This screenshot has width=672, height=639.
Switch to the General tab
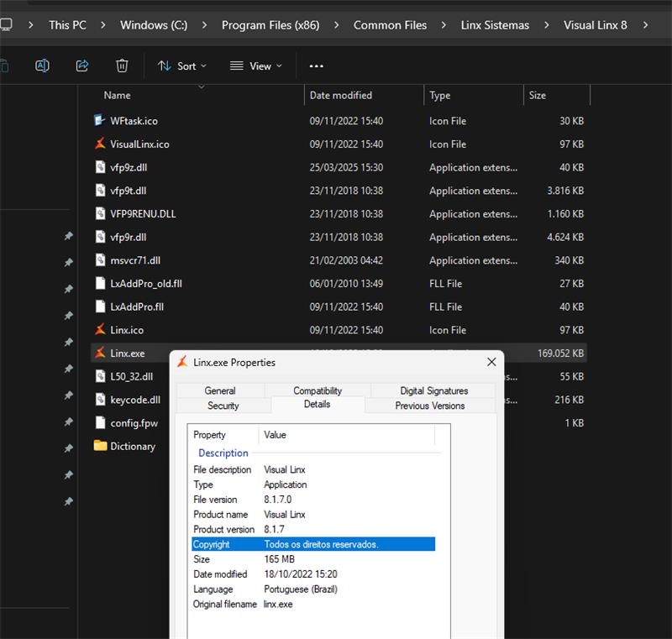click(220, 390)
